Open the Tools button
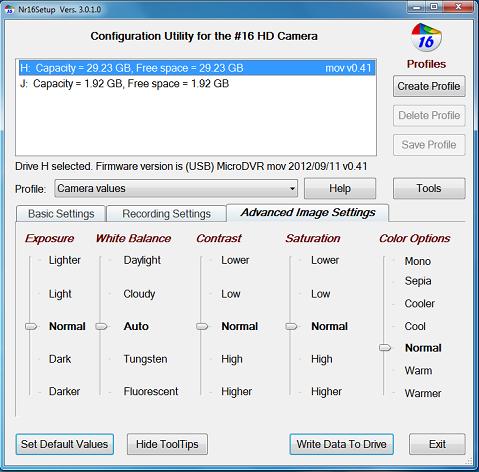This screenshot has width=479, height=472. (429, 188)
